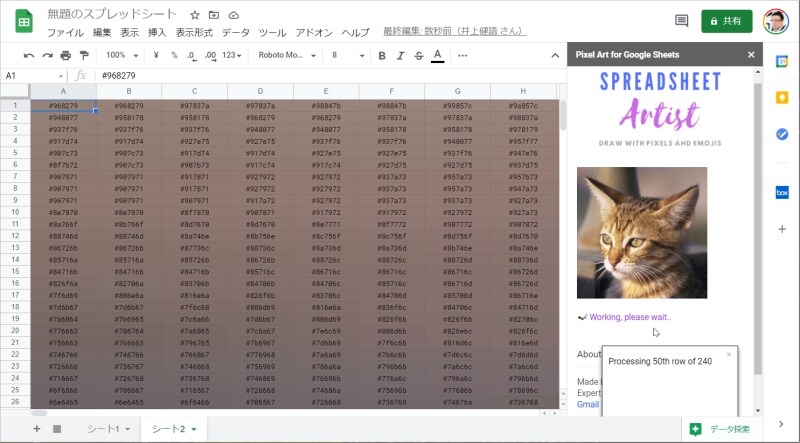Click the undo arrow in the toolbar

[29, 56]
